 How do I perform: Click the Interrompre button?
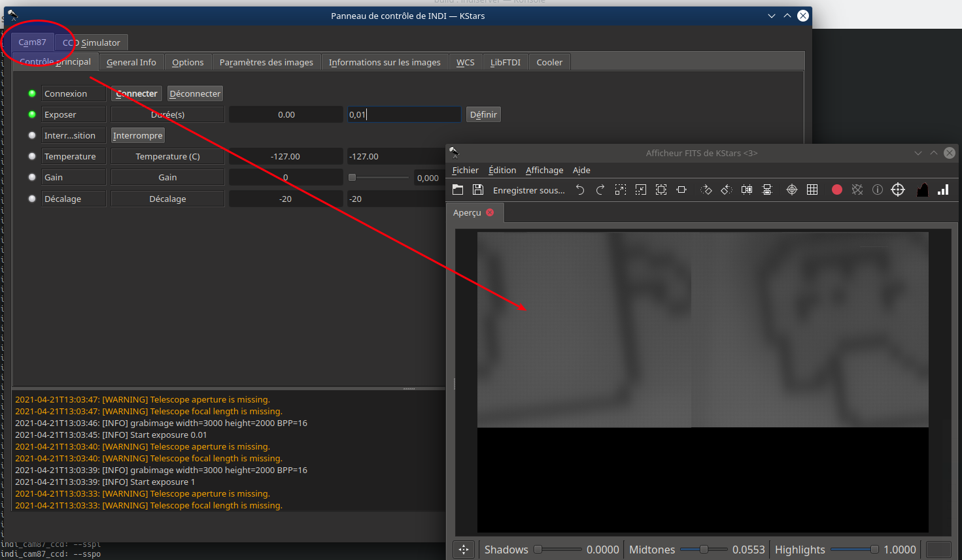click(137, 135)
